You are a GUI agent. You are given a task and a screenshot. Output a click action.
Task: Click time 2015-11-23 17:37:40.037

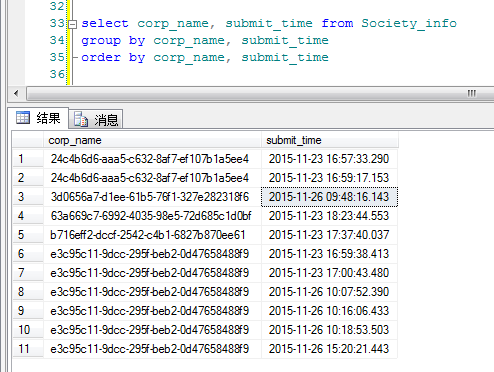coord(330,235)
